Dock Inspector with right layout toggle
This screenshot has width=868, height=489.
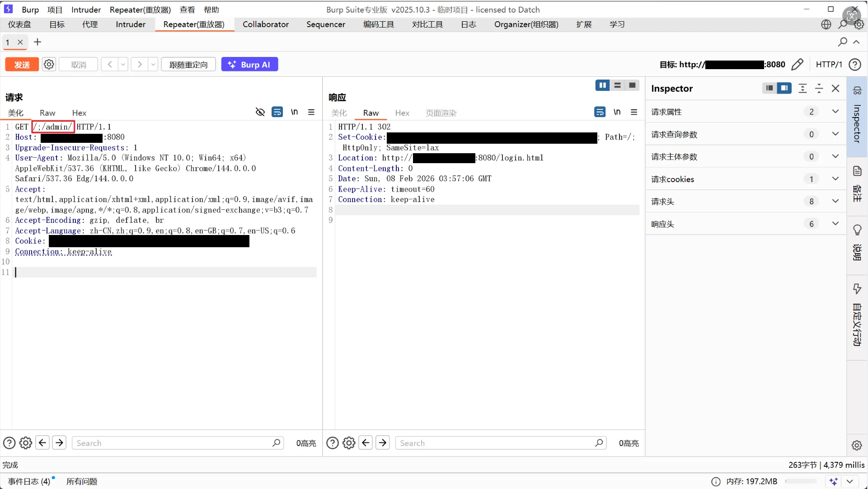[784, 88]
